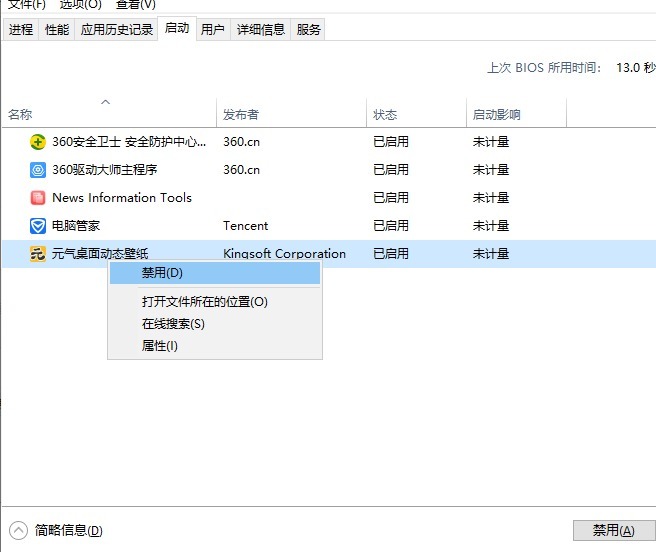Click 360.cn publisher for 360驱动大师

coord(241,170)
